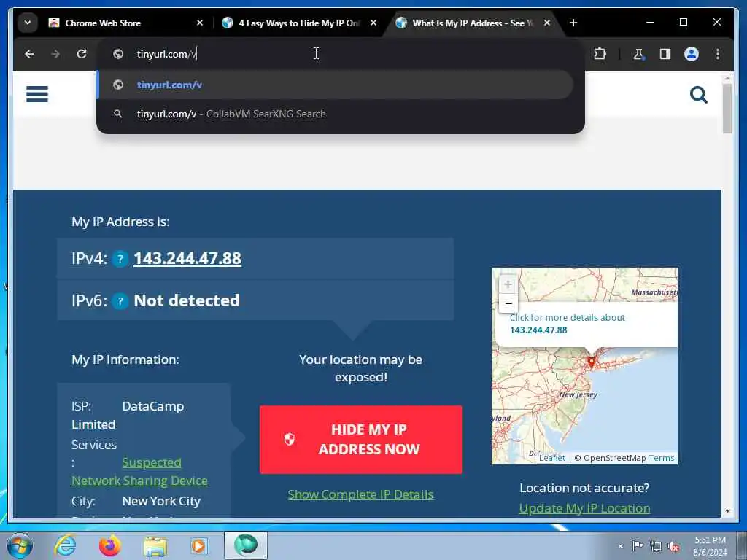Click the IPv6 help question mark icon

tap(120, 301)
